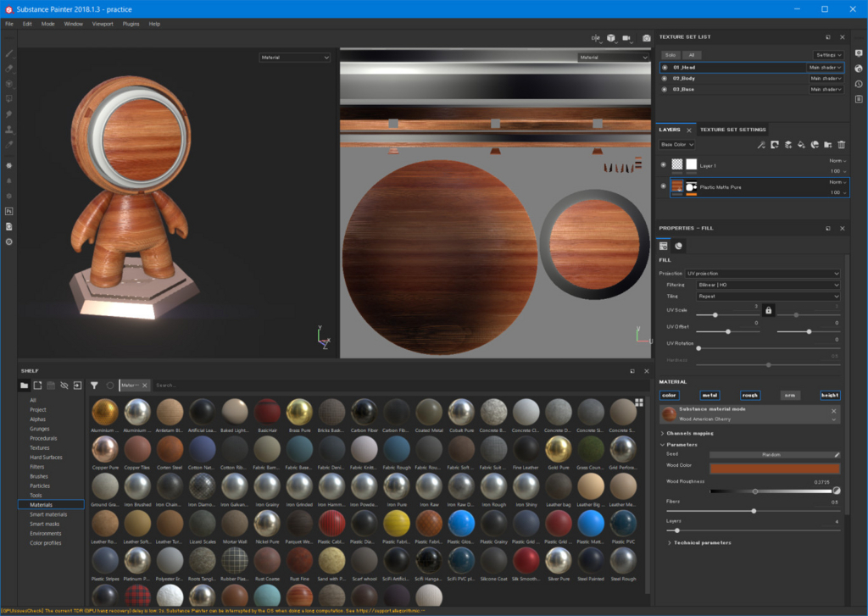Image resolution: width=868 pixels, height=616 pixels.
Task: Click the 3D cube view icon above viewport
Action: point(611,38)
